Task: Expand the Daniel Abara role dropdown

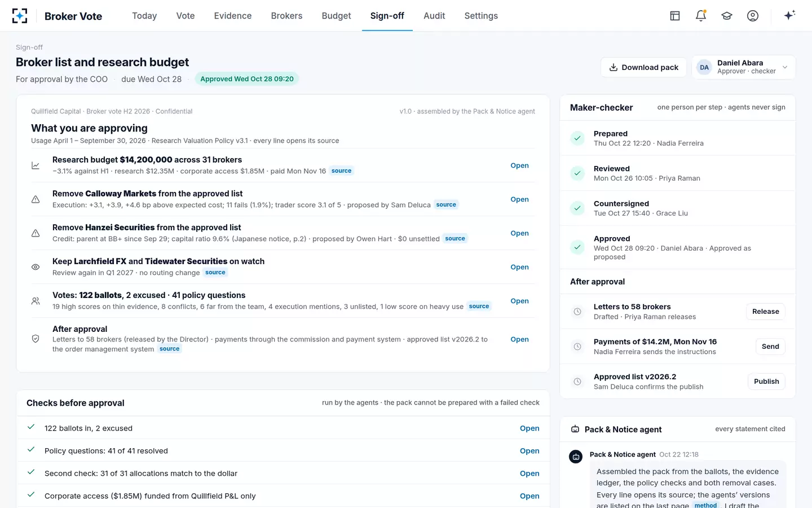Action: (x=744, y=67)
